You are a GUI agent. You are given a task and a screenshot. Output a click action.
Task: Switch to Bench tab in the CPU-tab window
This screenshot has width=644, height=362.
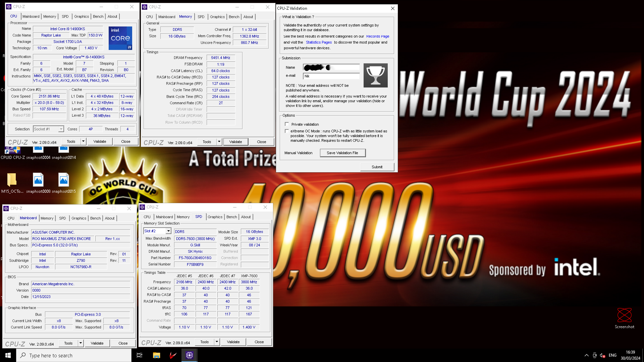[x=98, y=16]
